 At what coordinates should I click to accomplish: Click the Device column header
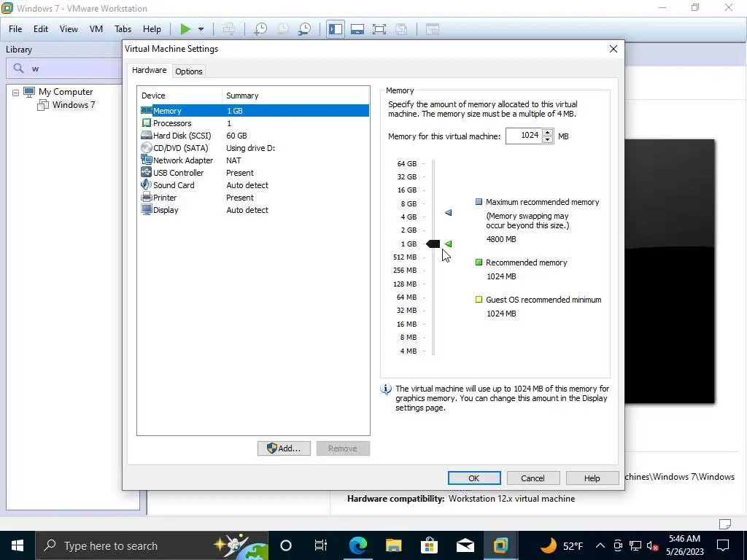click(179, 96)
